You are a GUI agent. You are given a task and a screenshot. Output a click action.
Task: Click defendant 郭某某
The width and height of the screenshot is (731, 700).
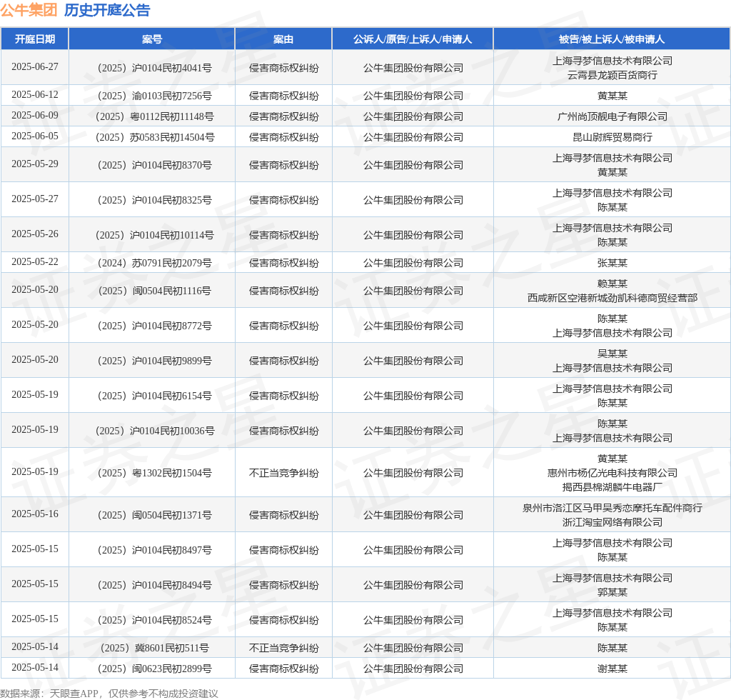[612, 593]
